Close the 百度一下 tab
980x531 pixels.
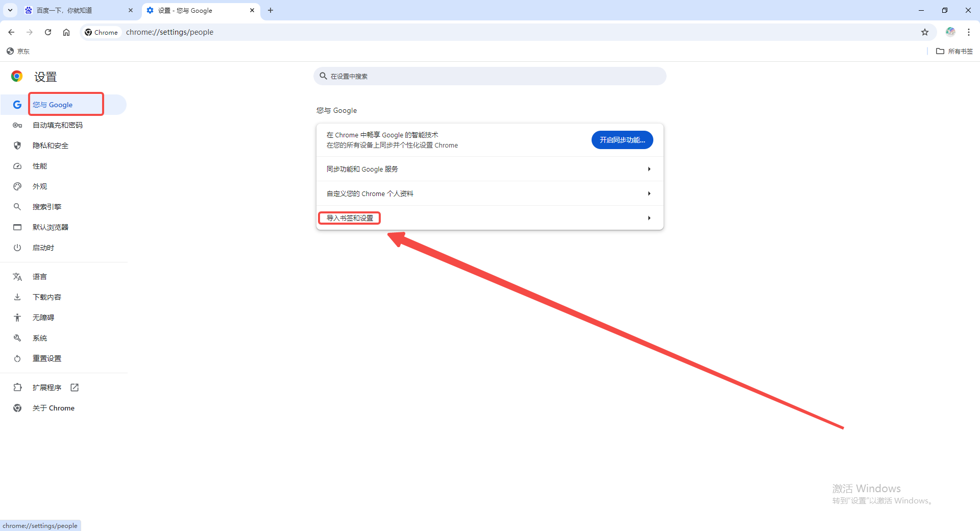pos(131,10)
